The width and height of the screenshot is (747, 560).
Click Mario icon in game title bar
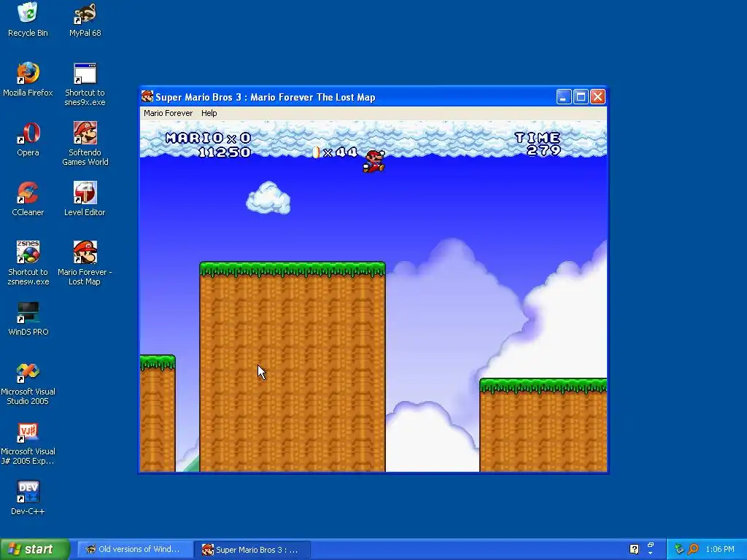pos(147,97)
